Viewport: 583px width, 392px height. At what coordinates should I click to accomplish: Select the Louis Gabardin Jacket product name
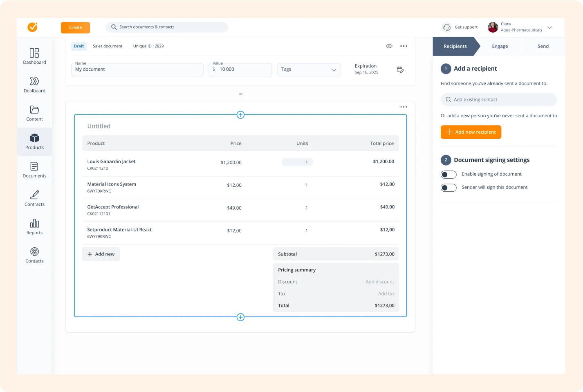click(x=111, y=161)
